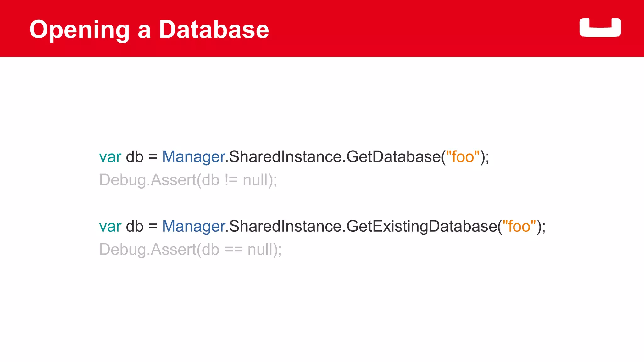Click 'SharedInstance' in the GetDatabase line
Image resolution: width=644 pixels, height=362 pixels.
[285, 157]
